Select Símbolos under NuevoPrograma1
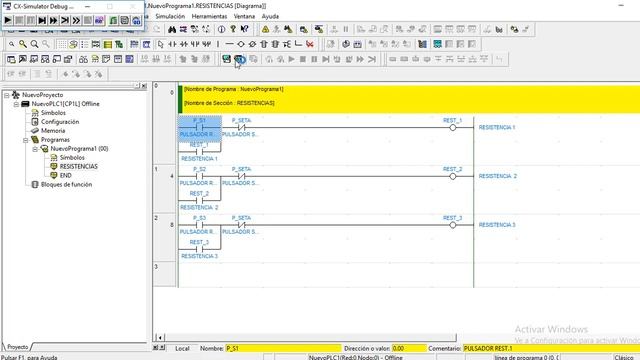 point(72,158)
